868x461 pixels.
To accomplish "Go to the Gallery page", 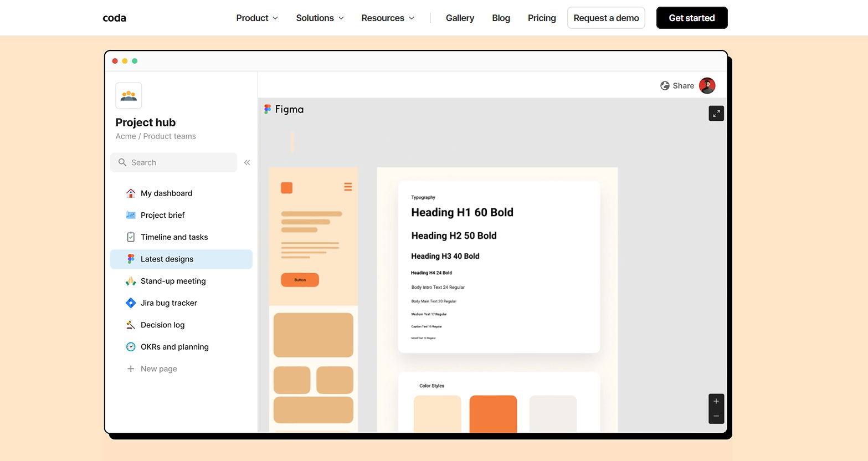I will click(460, 18).
